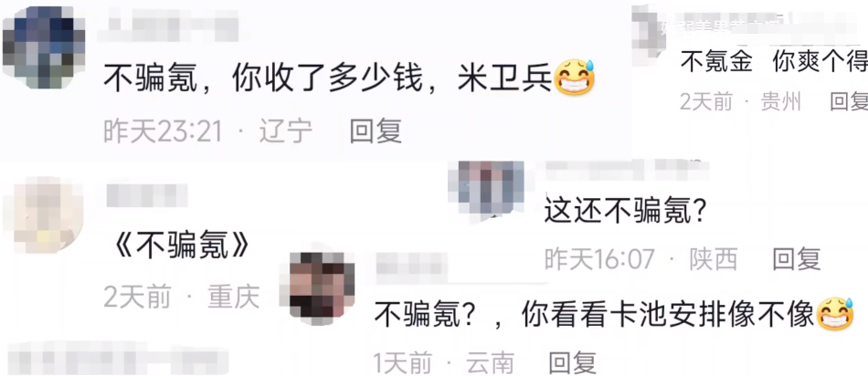Click the 昨天16:07 timestamp

599,259
